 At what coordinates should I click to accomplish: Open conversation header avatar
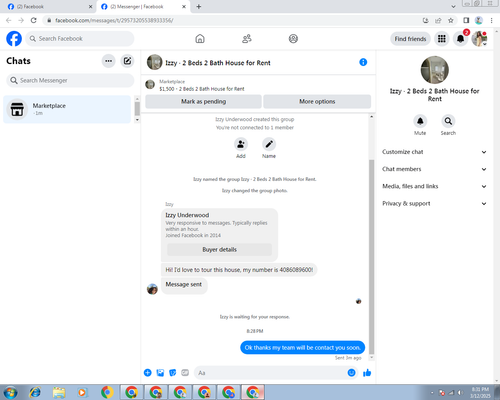[x=154, y=62]
